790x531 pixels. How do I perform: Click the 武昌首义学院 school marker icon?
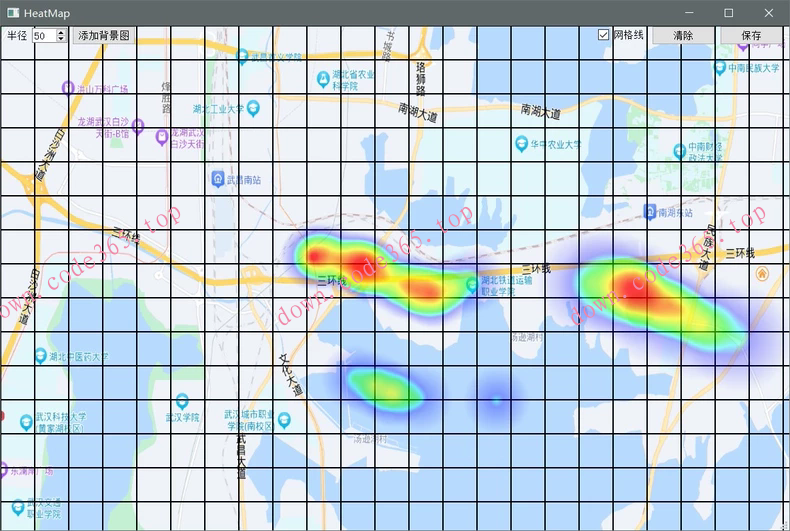coord(242,56)
